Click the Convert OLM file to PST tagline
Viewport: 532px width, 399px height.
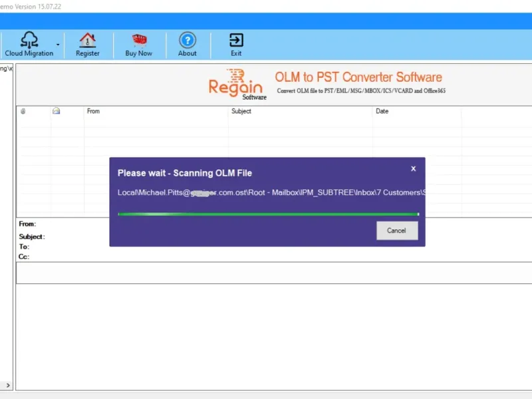point(361,91)
